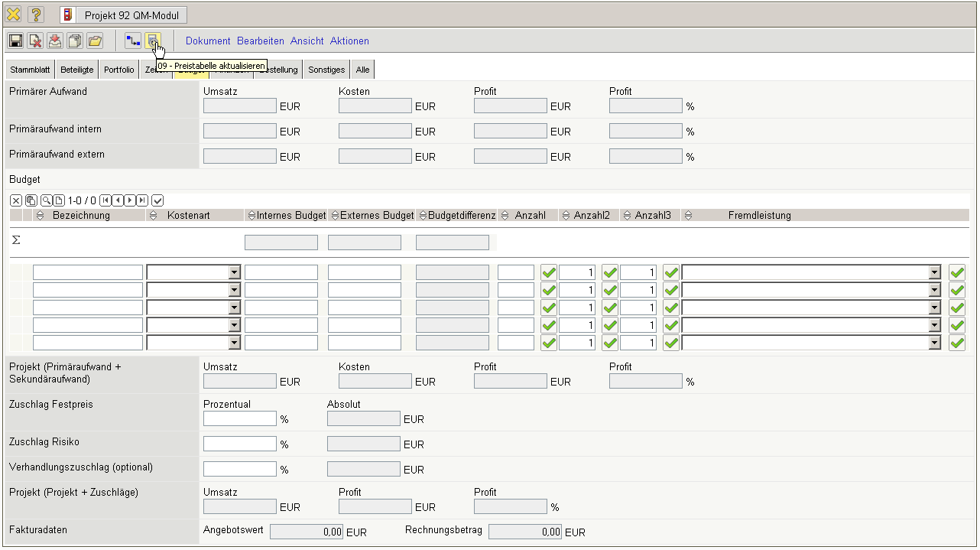Click the open folder toolbar icon
This screenshot has height=550, width=980.
(95, 41)
